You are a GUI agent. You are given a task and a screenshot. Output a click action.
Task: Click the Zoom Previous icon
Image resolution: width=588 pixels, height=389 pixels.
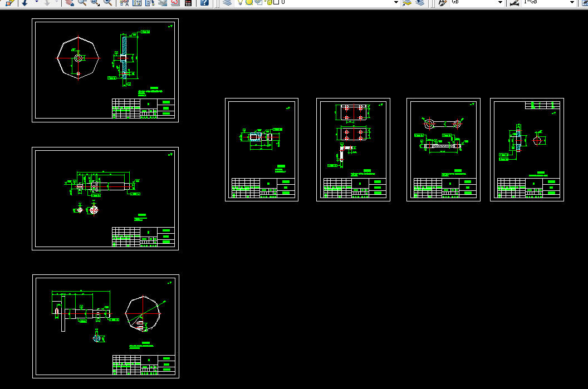tap(108, 3)
